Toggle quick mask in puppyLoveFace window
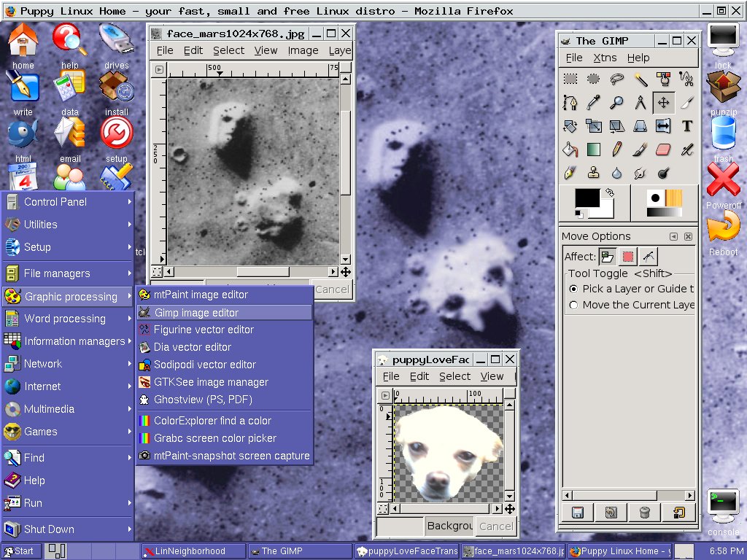Screen dimensions: 747x560 (383, 509)
